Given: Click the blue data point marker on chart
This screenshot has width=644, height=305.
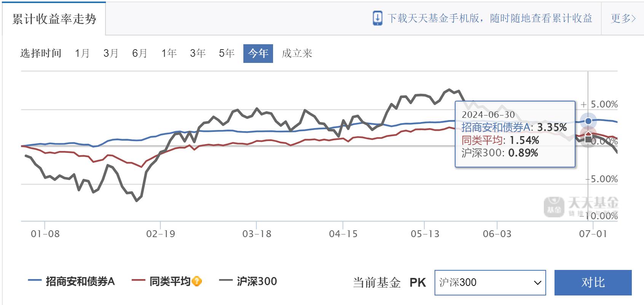Looking at the screenshot, I should coord(588,121).
